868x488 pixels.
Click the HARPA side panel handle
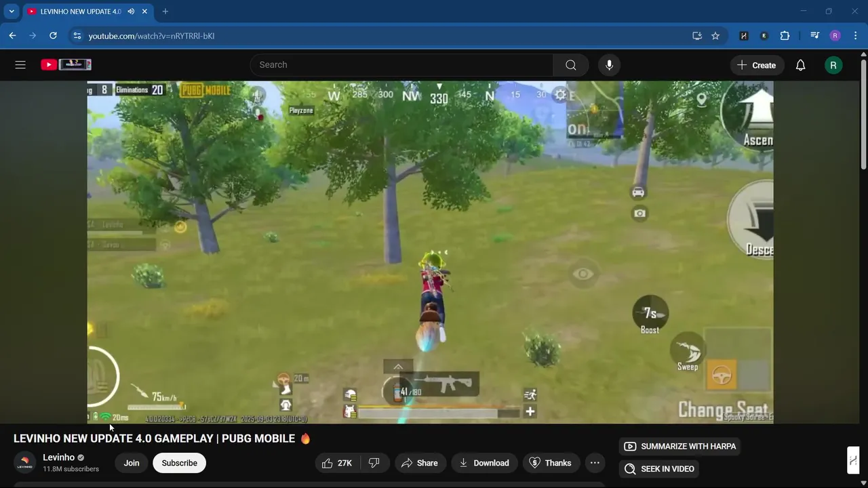point(853,460)
